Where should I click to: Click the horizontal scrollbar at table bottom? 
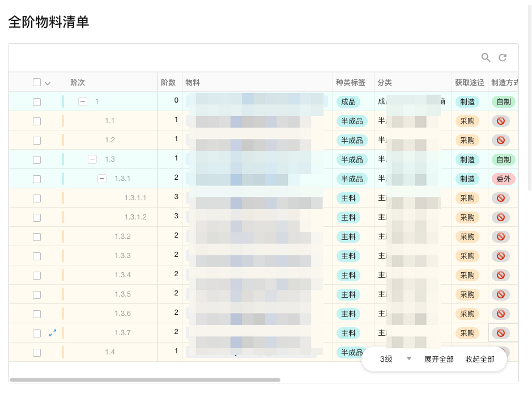[x=145, y=380]
